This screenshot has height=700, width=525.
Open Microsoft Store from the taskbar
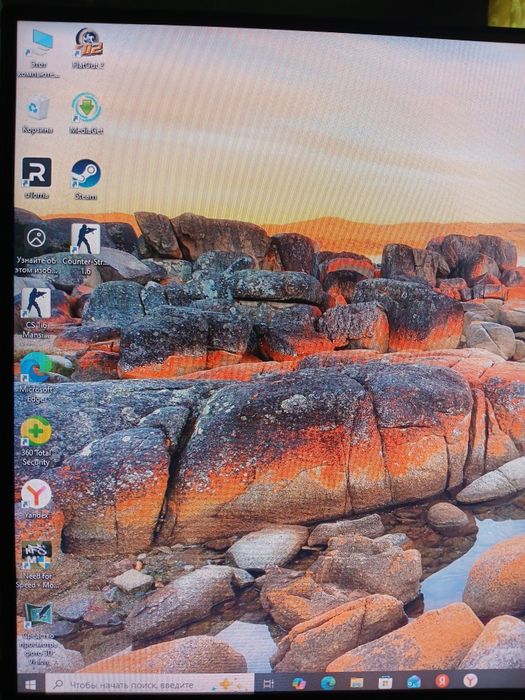[x=385, y=682]
